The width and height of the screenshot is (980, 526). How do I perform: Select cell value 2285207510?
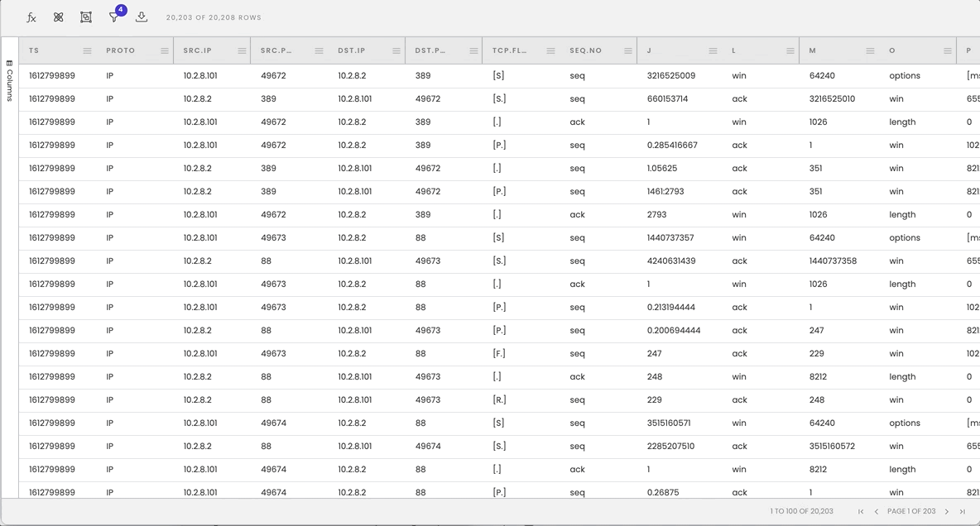670,446
